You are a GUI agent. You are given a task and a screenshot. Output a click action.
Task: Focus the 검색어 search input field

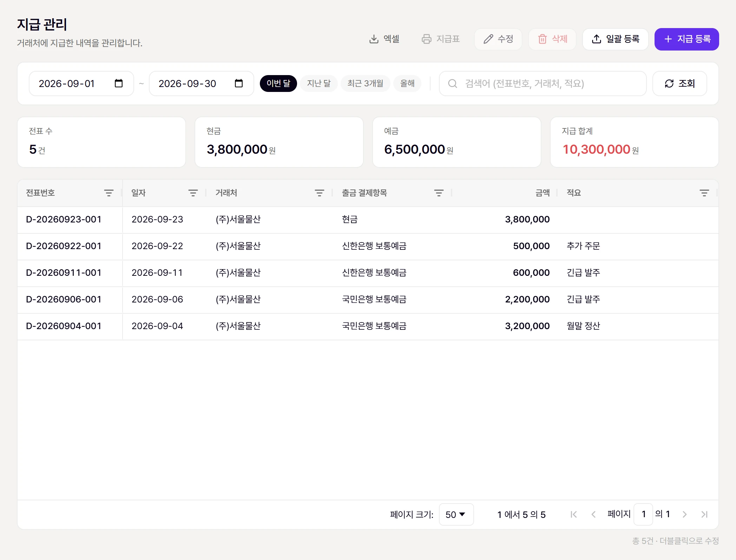pos(543,84)
